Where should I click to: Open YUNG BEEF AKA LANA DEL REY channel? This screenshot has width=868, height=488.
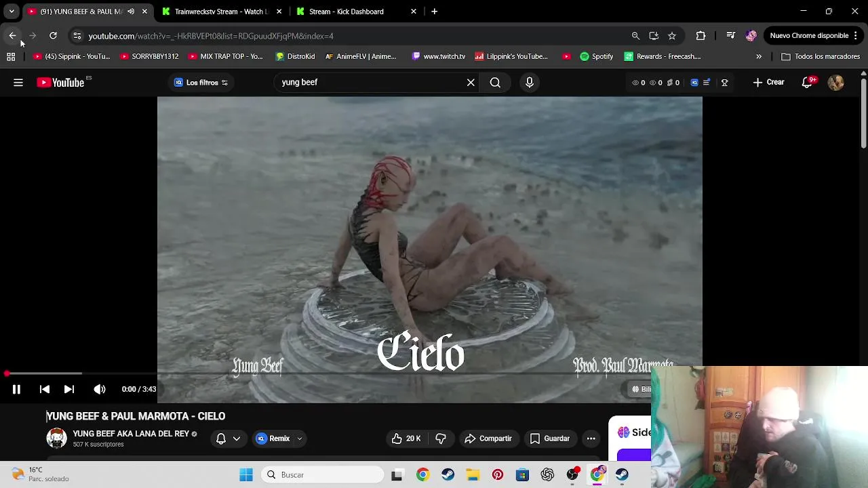tap(131, 434)
